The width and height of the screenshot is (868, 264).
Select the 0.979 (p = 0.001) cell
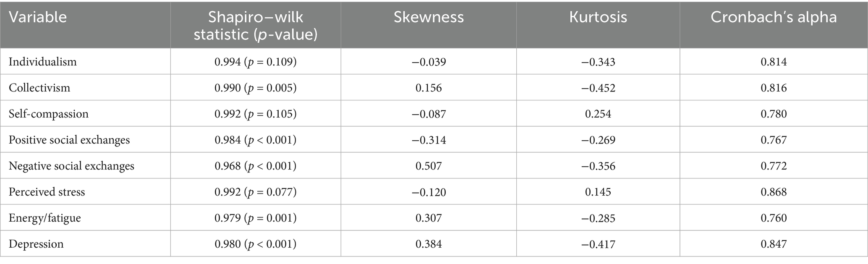point(255,218)
